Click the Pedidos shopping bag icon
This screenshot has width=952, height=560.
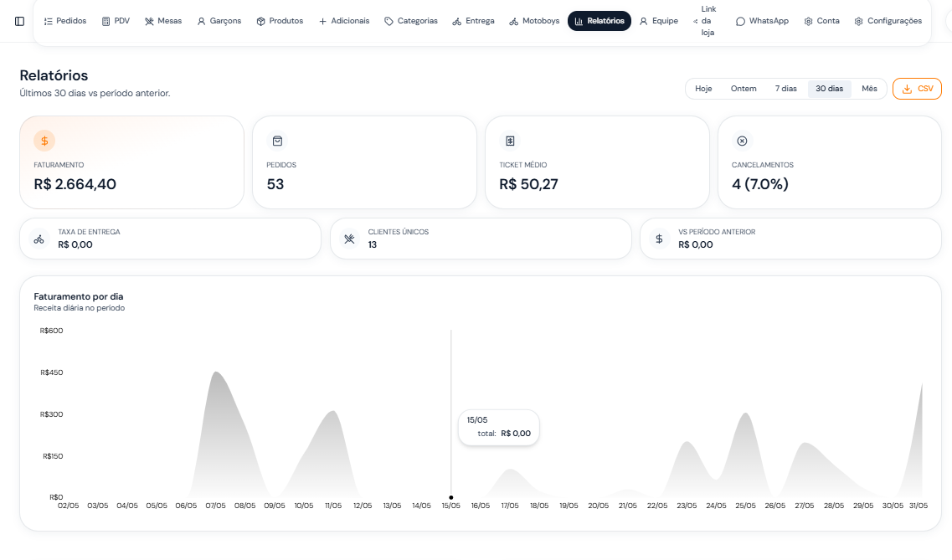277,141
